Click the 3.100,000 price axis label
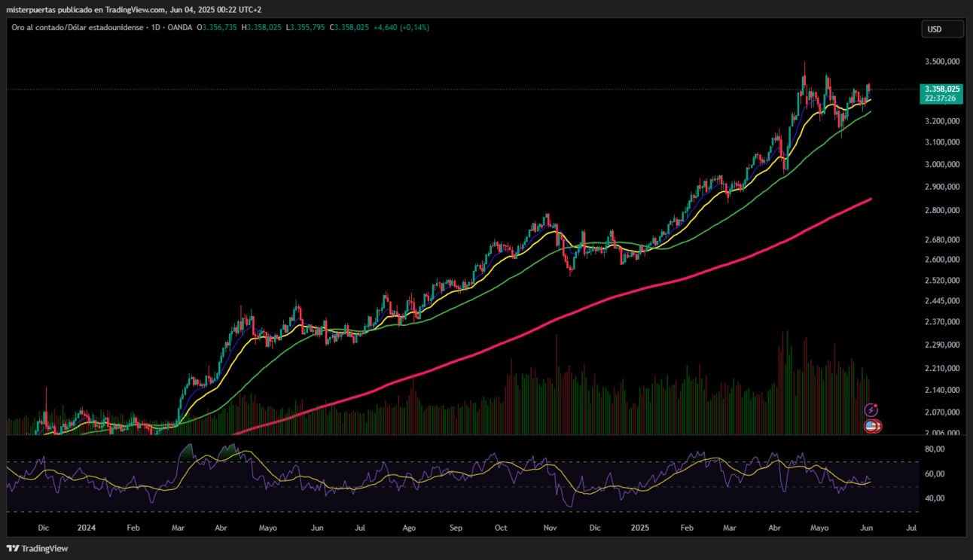 tap(941, 142)
